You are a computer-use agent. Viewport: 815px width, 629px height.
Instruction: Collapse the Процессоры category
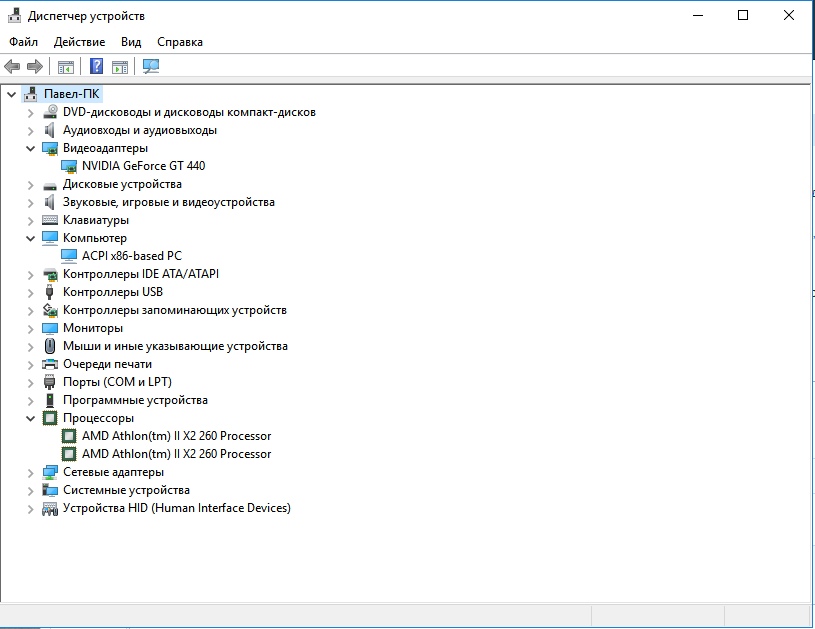[30, 418]
